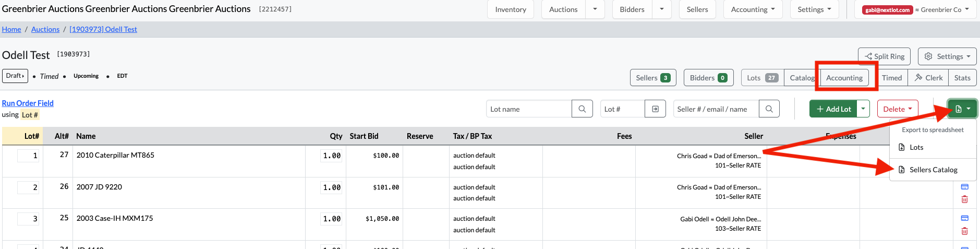Focus the Lot # input field
Image resolution: width=980 pixels, height=249 pixels.
pyautogui.click(x=623, y=109)
